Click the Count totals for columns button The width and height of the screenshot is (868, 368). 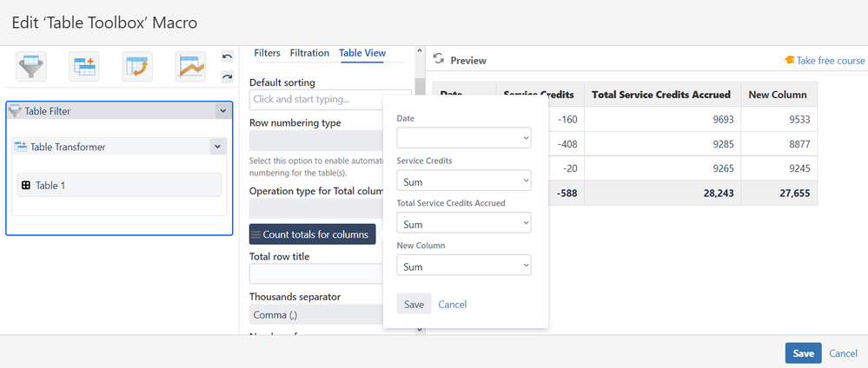point(312,234)
